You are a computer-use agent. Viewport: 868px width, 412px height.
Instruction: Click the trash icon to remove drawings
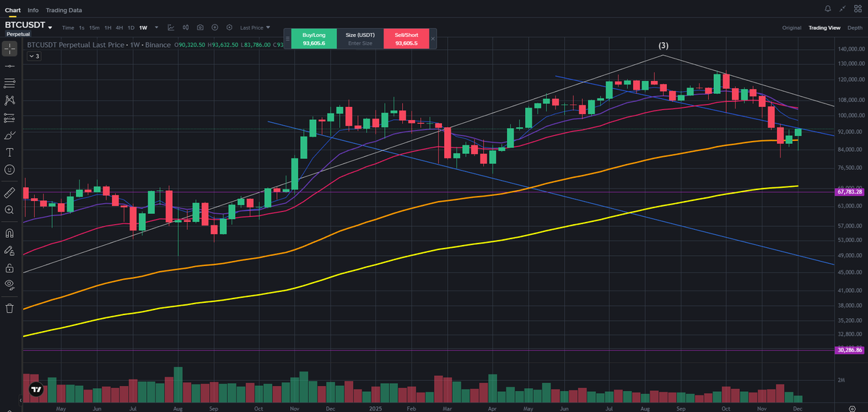pyautogui.click(x=9, y=309)
